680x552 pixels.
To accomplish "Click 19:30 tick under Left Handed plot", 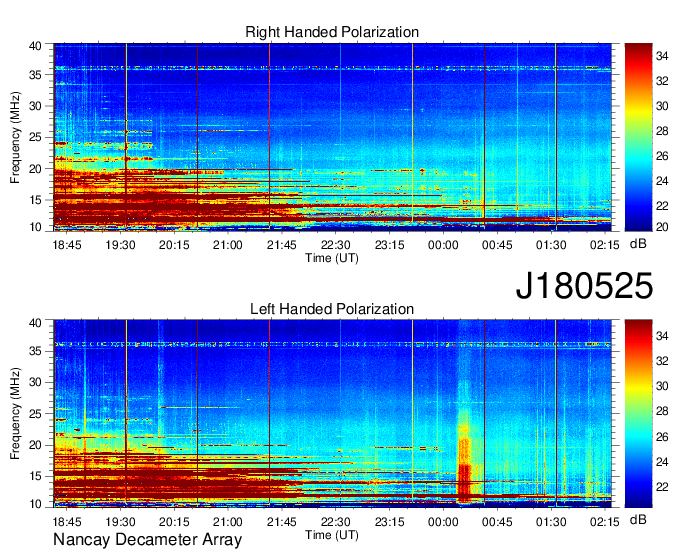I will (x=121, y=522).
